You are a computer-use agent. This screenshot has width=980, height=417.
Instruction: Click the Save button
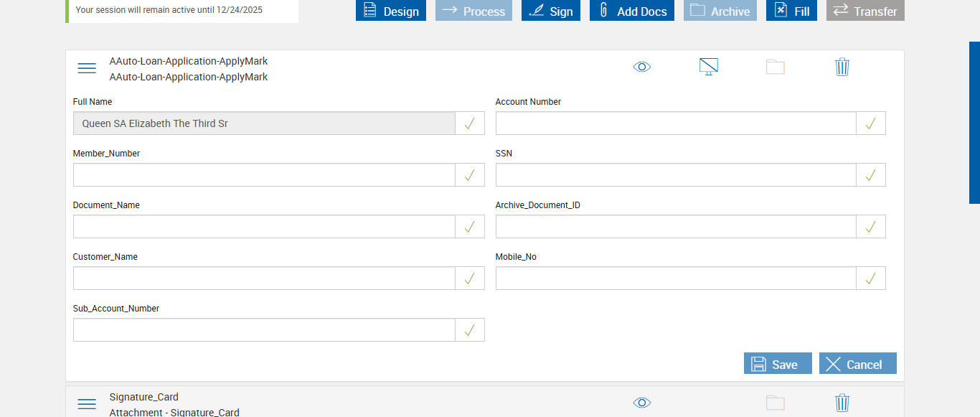point(778,364)
